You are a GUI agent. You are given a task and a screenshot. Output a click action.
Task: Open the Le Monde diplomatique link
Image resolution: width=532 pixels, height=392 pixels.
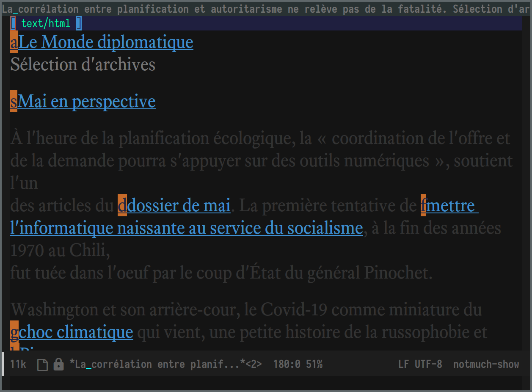tap(106, 42)
